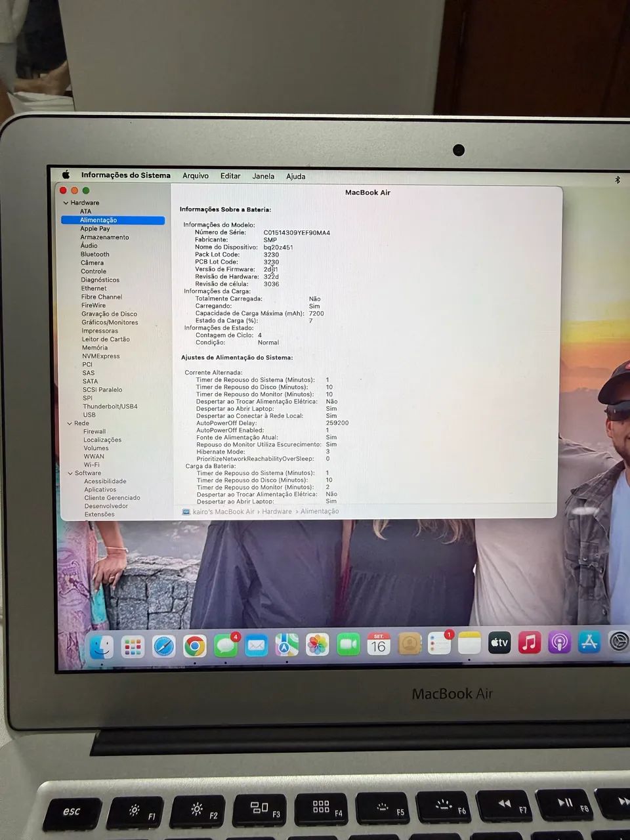Open Podcasts from the Dock
630x840 pixels.
click(560, 642)
